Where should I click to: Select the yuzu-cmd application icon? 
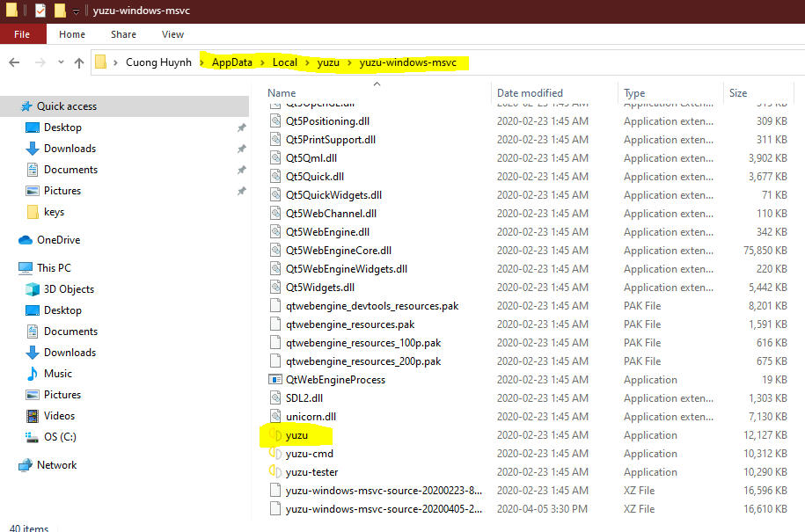tap(275, 454)
